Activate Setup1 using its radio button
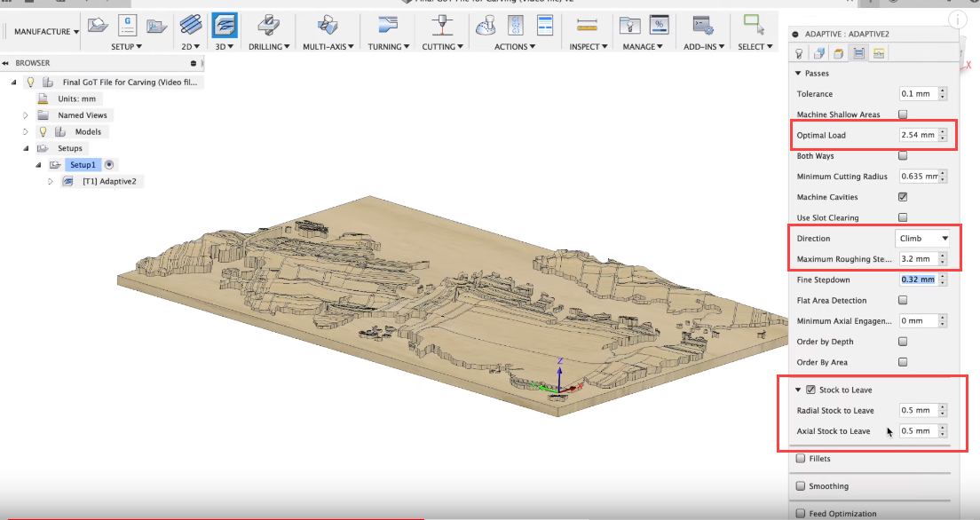This screenshot has width=980, height=520. [x=109, y=165]
